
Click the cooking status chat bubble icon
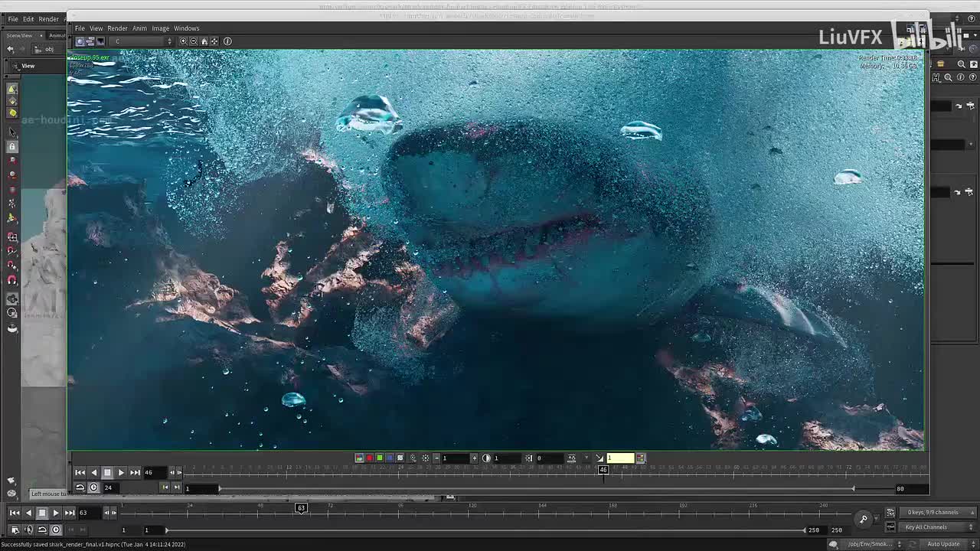(833, 544)
